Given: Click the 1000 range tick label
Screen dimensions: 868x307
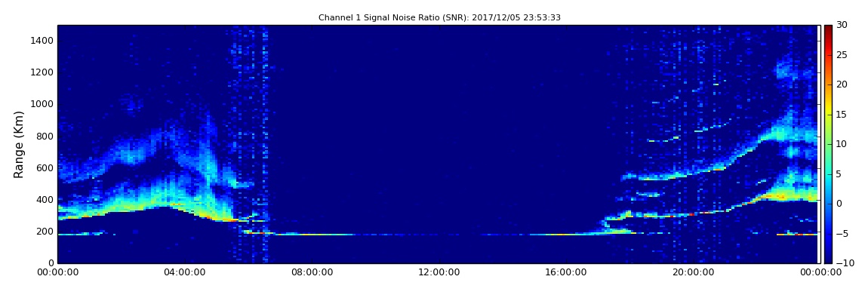Looking at the screenshot, I should click(x=42, y=104).
